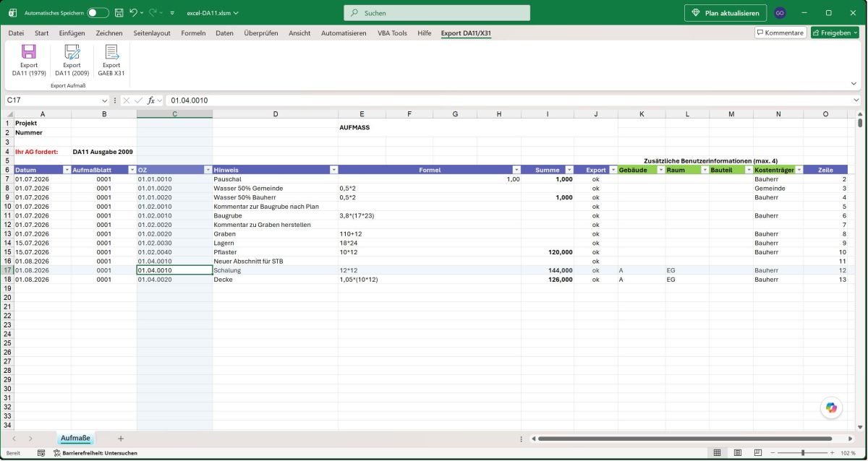
Task: Select cell with Baugrube text
Action: (276, 215)
